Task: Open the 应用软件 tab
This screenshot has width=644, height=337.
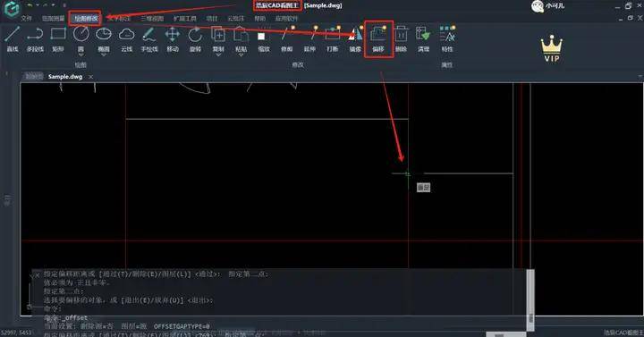Action: [286, 19]
